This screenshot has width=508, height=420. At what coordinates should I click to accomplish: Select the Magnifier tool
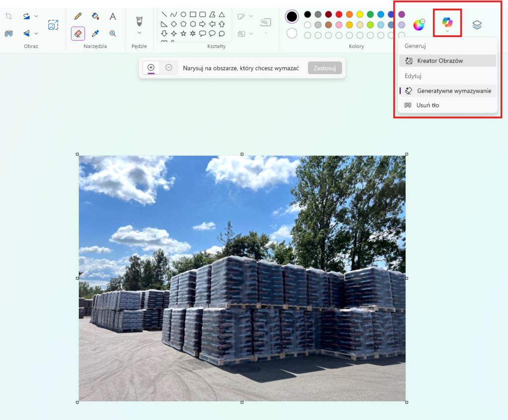(x=113, y=33)
